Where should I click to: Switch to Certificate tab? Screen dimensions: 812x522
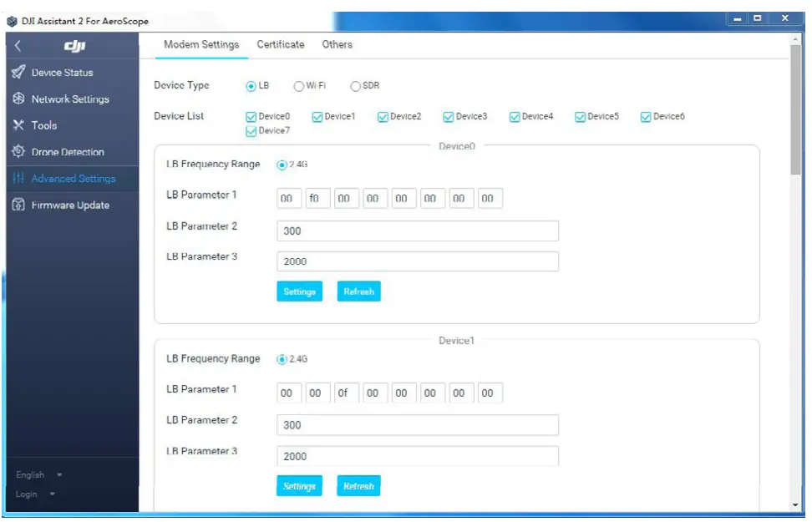281,44
